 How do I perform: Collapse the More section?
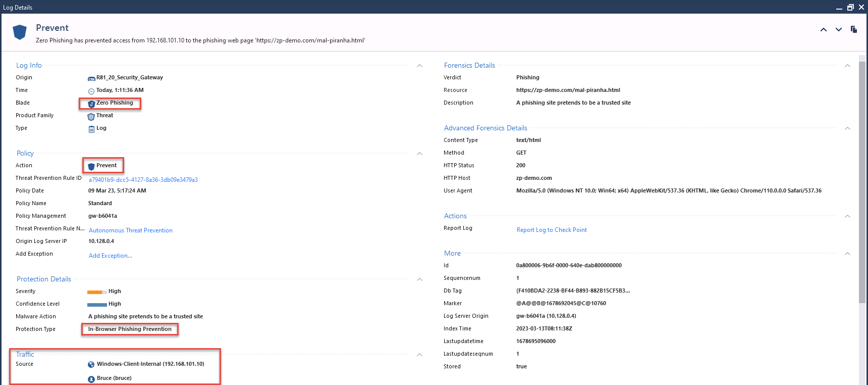(847, 254)
